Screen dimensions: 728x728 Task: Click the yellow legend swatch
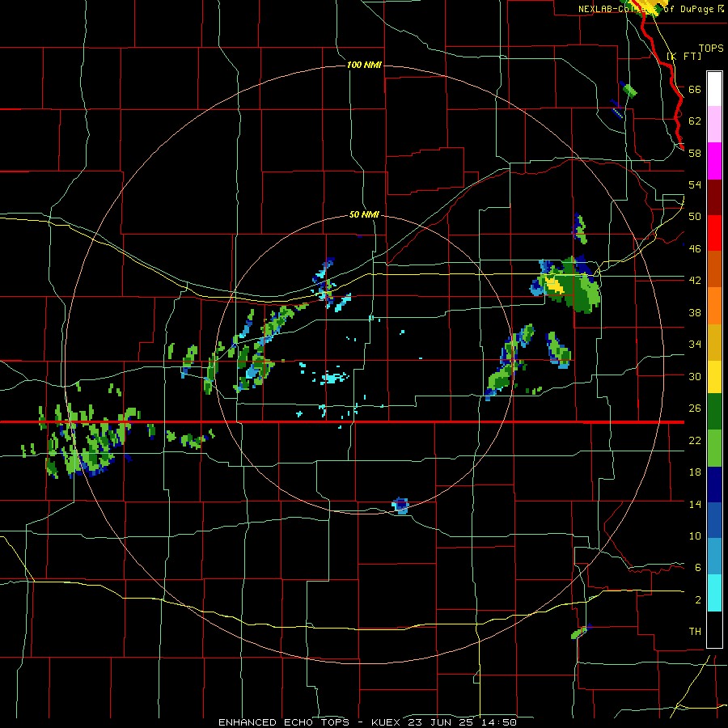(x=714, y=376)
